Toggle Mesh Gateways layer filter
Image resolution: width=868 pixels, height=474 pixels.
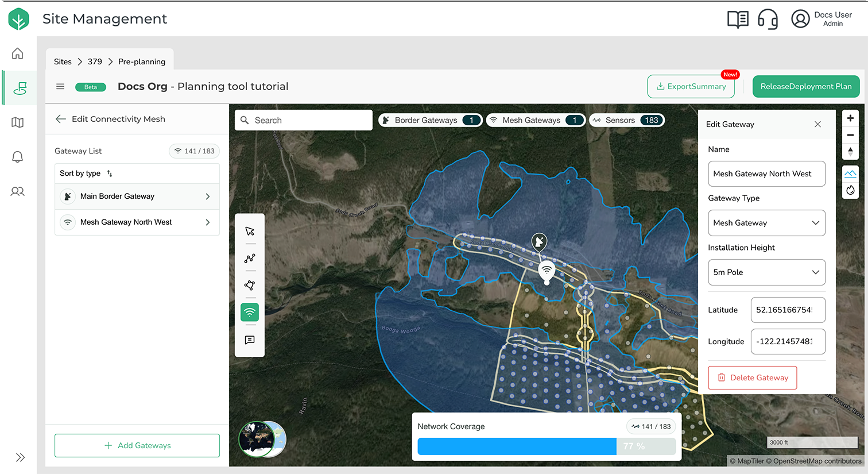click(535, 120)
